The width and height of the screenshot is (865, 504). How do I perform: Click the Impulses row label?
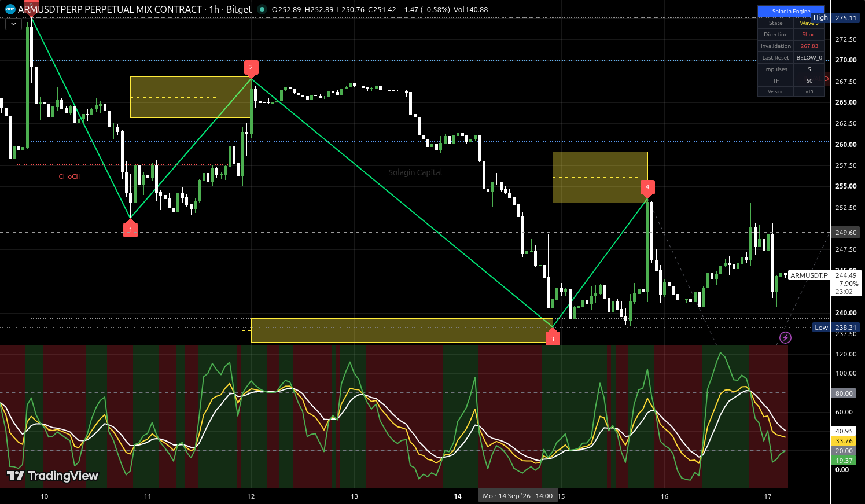pyautogui.click(x=776, y=69)
